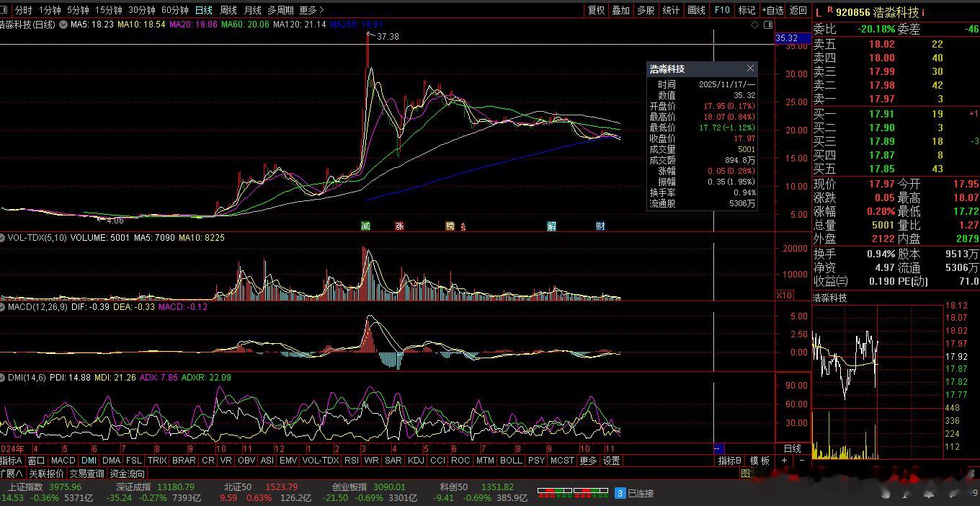Open F10 company info
The width and height of the screenshot is (980, 506).
[x=722, y=10]
